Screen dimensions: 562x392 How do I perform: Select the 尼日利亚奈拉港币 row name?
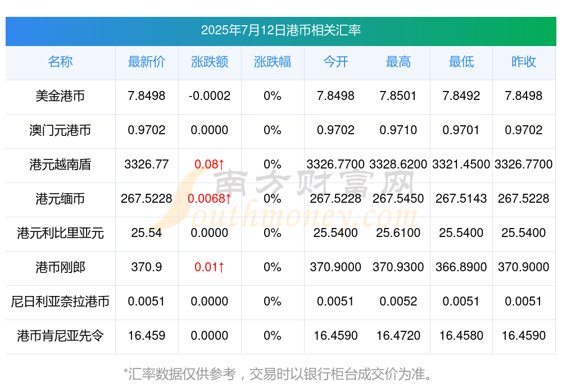tap(60, 302)
